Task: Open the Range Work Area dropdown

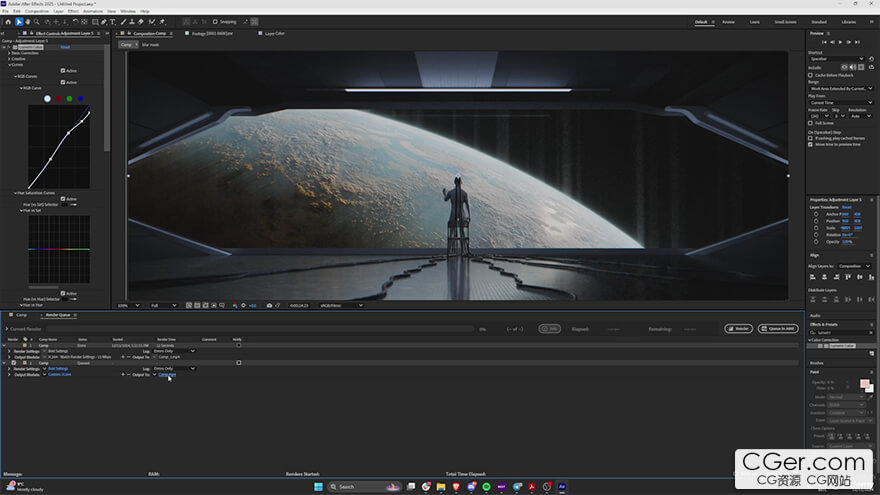Action: [841, 89]
